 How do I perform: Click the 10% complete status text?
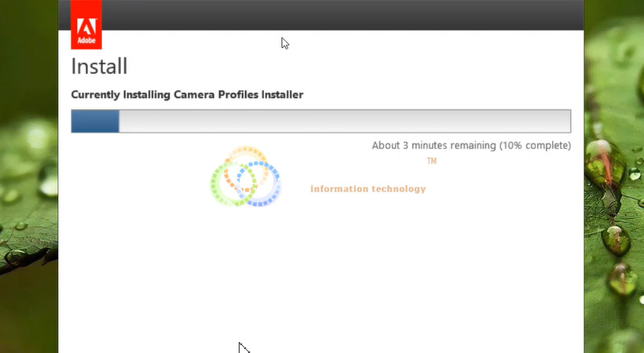536,145
